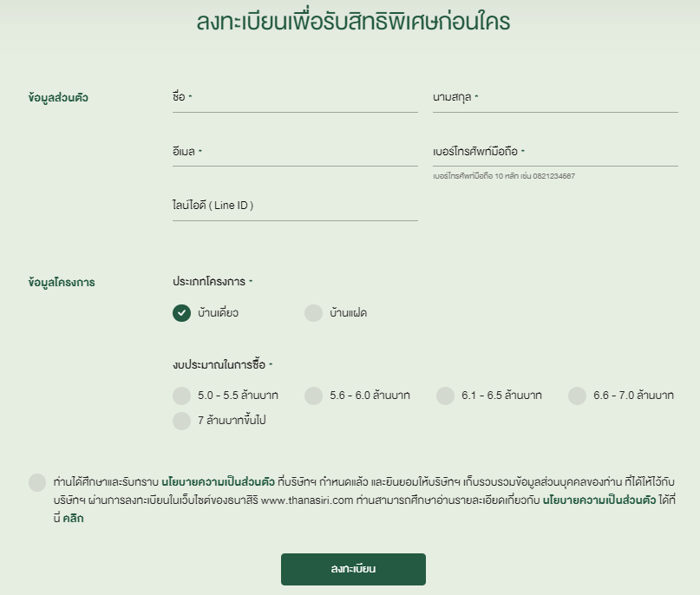700x595 pixels.
Task: Choose budget 7 ล้านบาทขึ้นไป
Action: point(181,421)
